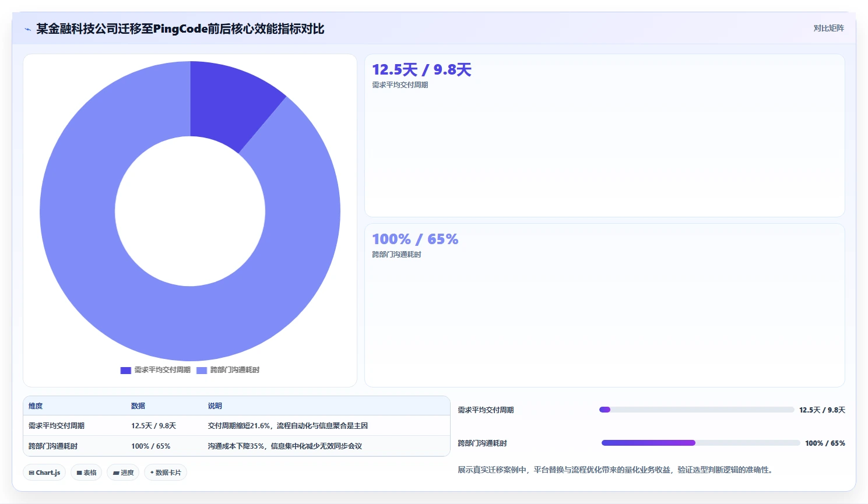Click the 交付周期缩短21.6% description cell

pyautogui.click(x=288, y=426)
